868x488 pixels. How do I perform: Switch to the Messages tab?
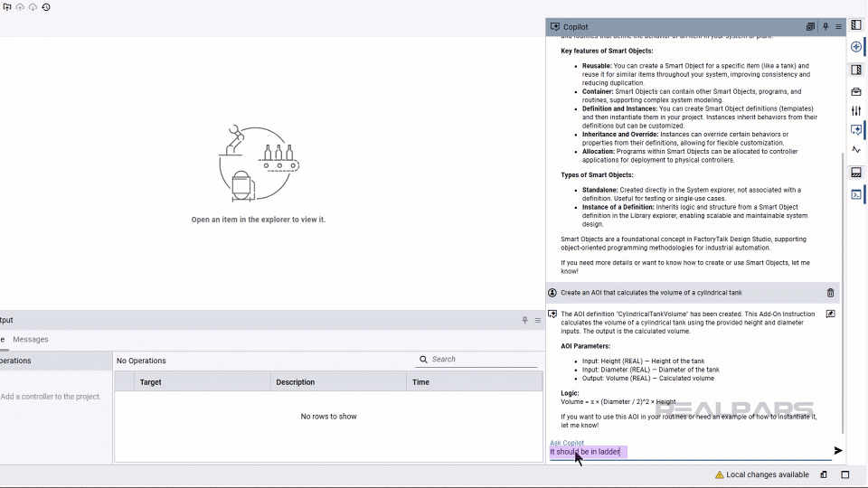click(x=31, y=339)
